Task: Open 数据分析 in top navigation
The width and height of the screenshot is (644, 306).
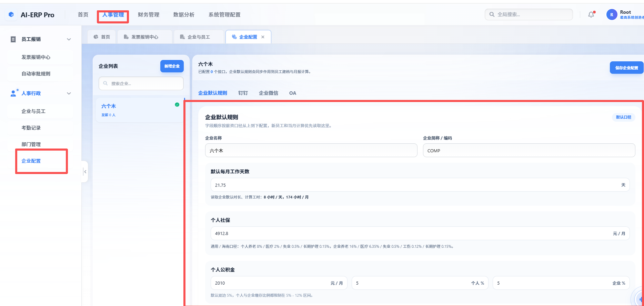Action: pos(184,14)
